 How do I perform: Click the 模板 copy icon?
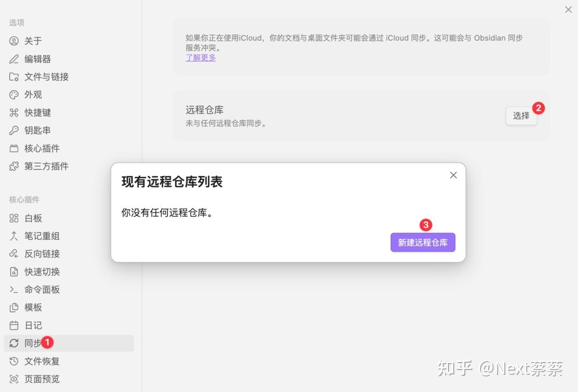point(14,308)
